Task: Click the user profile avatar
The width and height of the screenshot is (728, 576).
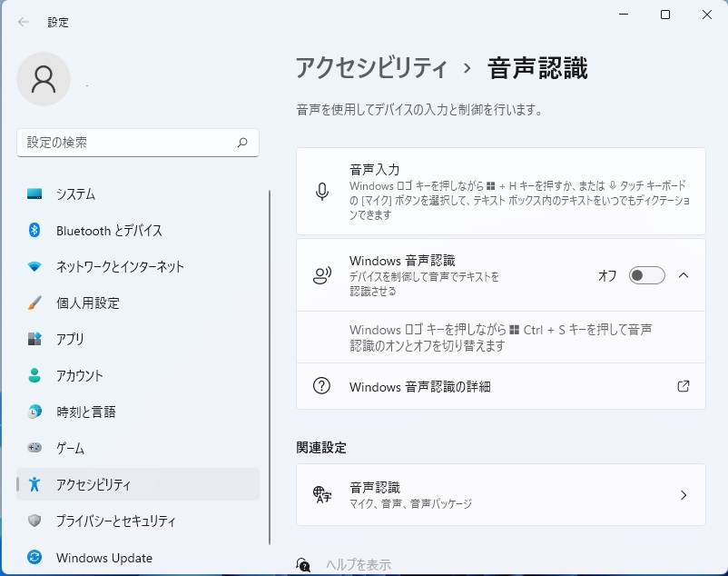Action: 44,79
